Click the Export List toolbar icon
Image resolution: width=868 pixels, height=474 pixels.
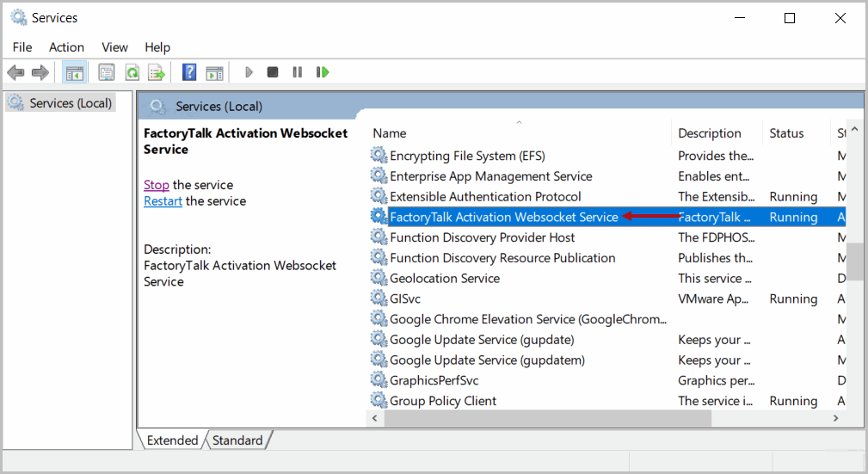[156, 72]
